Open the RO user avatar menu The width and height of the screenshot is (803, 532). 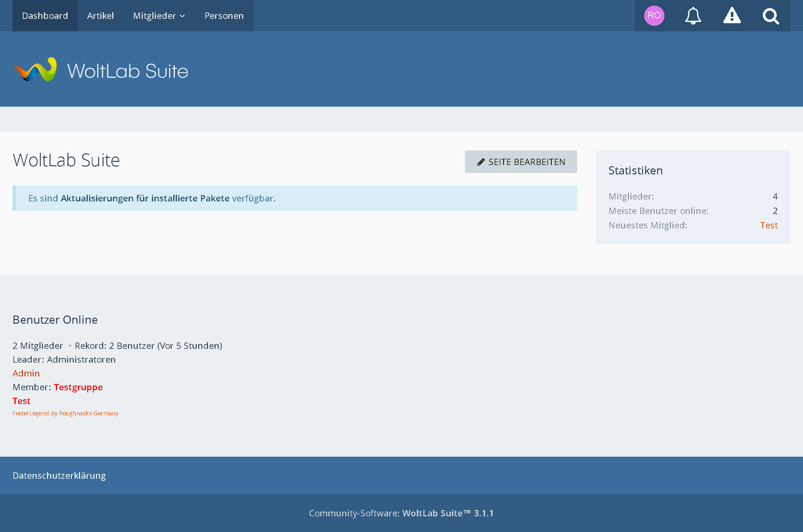click(x=654, y=16)
